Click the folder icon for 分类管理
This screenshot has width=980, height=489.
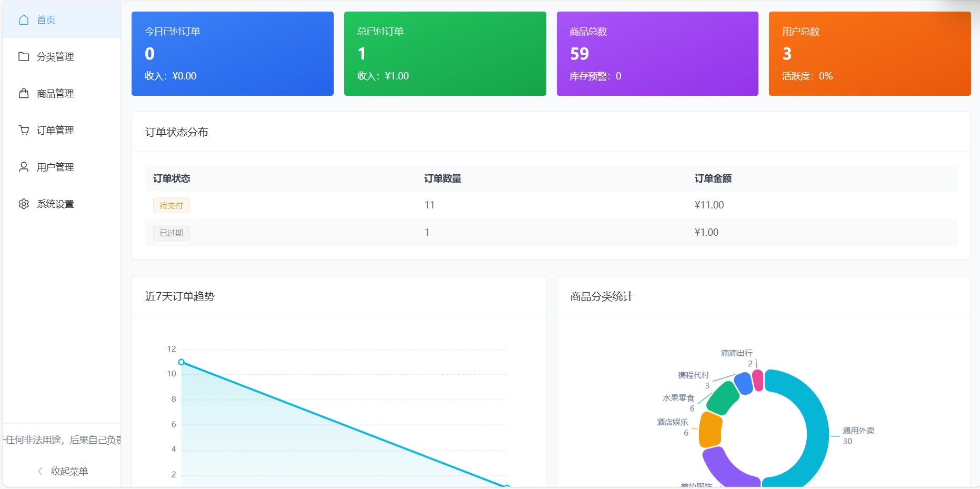point(24,56)
